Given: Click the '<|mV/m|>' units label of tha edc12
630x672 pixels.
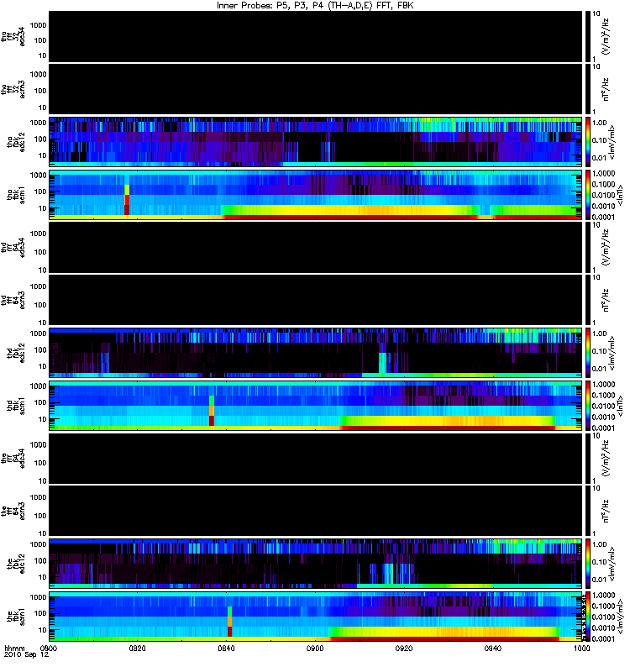Looking at the screenshot, I should click(612, 142).
